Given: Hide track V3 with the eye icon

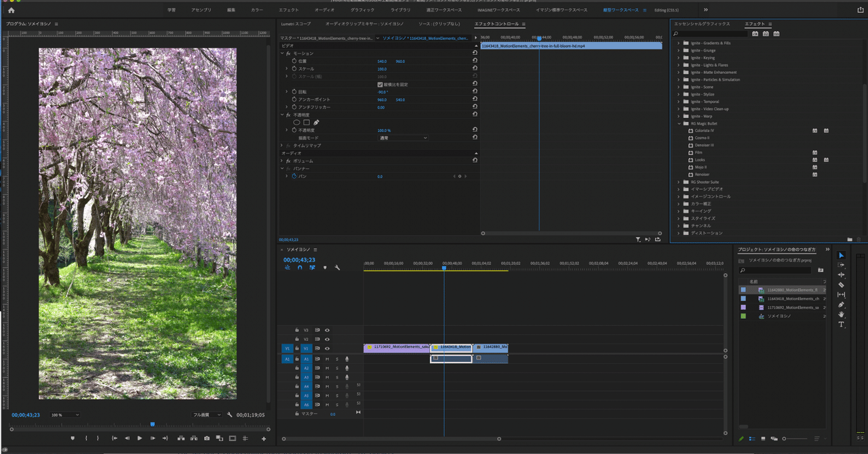Looking at the screenshot, I should (x=327, y=330).
